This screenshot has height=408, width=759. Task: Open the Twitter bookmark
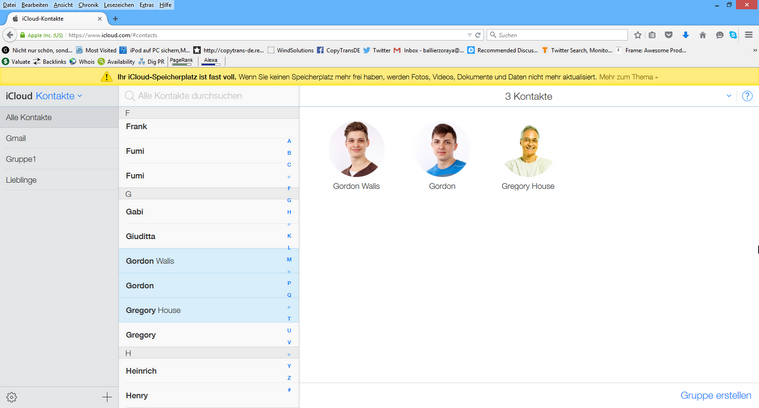point(377,50)
